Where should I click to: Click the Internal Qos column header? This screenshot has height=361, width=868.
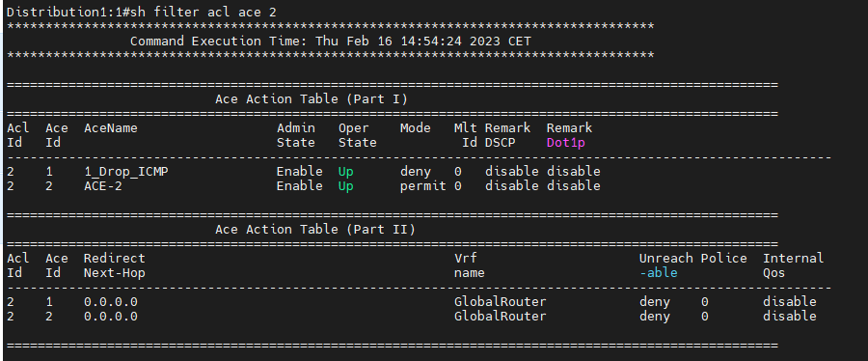point(794,265)
